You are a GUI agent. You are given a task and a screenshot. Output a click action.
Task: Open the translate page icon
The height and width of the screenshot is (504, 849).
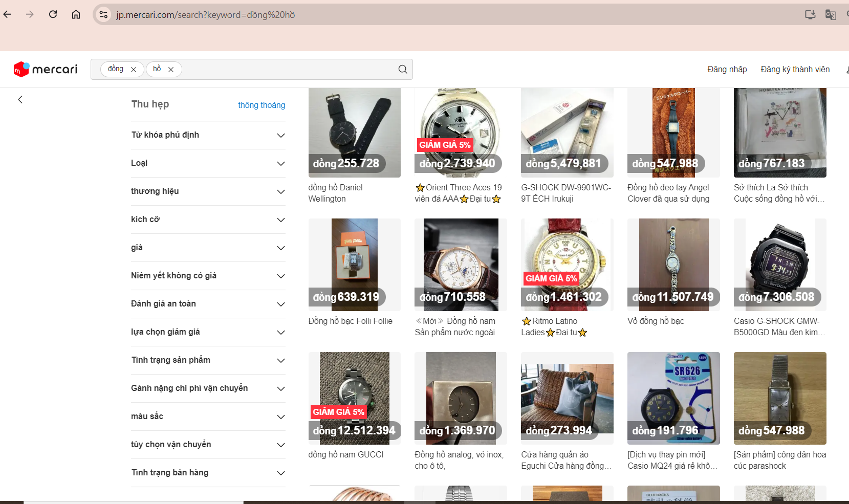coord(831,14)
